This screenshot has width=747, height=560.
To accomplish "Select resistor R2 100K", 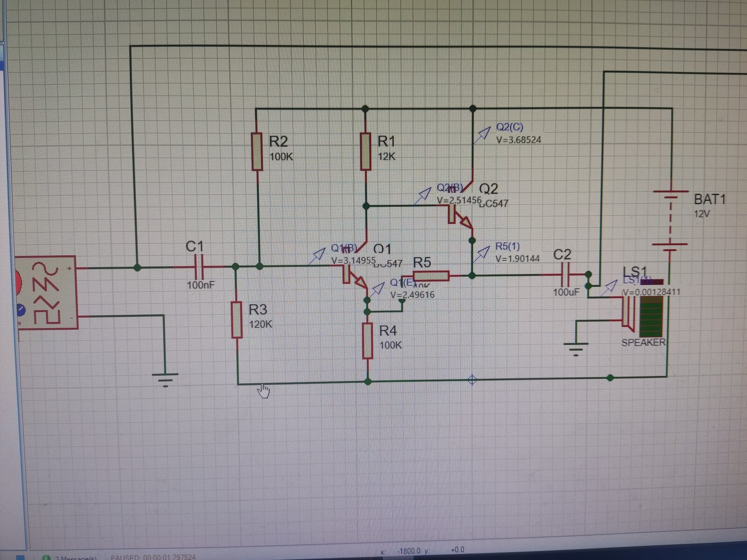I will (x=257, y=152).
